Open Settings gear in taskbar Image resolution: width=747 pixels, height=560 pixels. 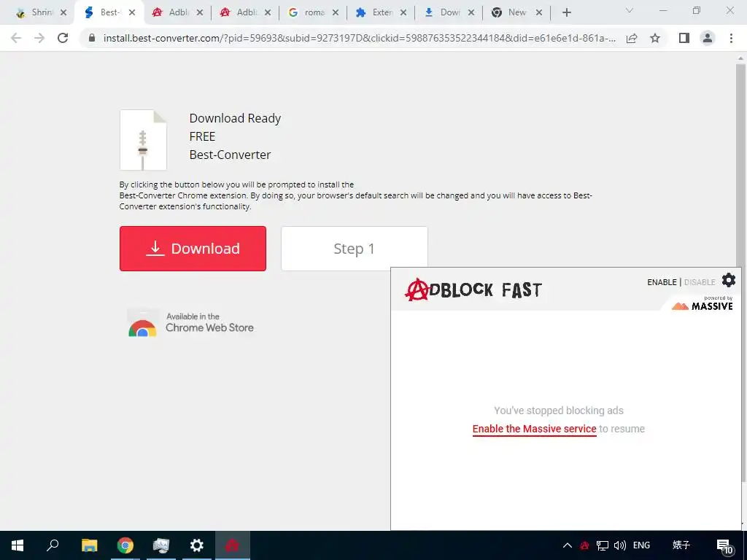(x=197, y=545)
